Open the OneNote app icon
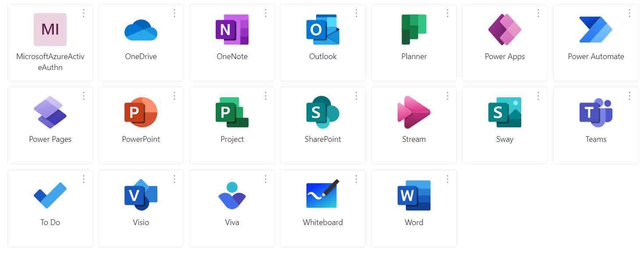Screen dimensions: 644x257 [232, 29]
